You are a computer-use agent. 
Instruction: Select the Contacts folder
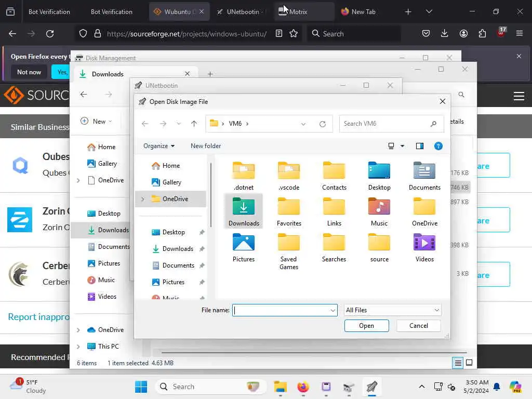(x=334, y=176)
